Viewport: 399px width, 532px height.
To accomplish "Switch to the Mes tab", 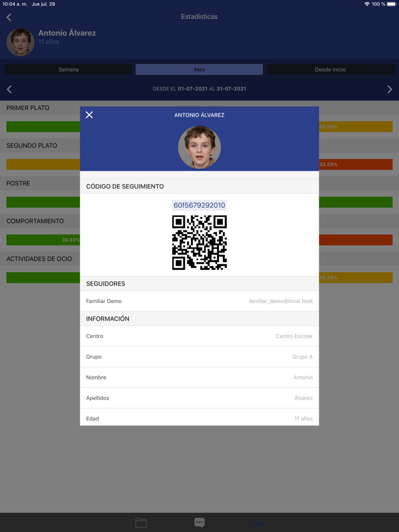I will point(199,69).
